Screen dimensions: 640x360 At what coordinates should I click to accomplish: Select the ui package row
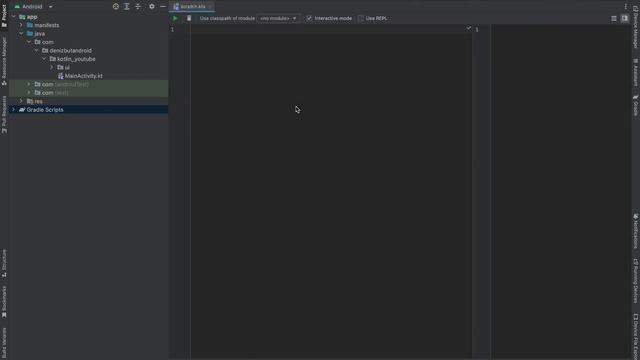coord(88,67)
